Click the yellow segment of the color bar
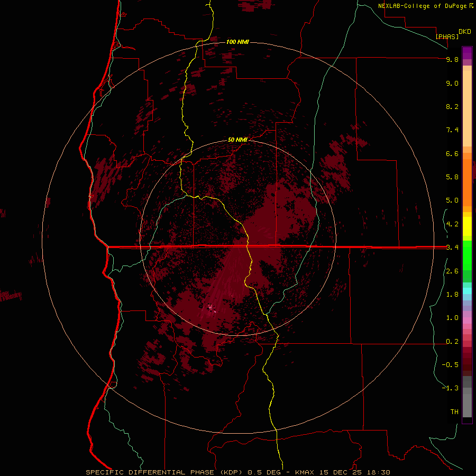The height and width of the screenshot is (476, 476). 467,226
